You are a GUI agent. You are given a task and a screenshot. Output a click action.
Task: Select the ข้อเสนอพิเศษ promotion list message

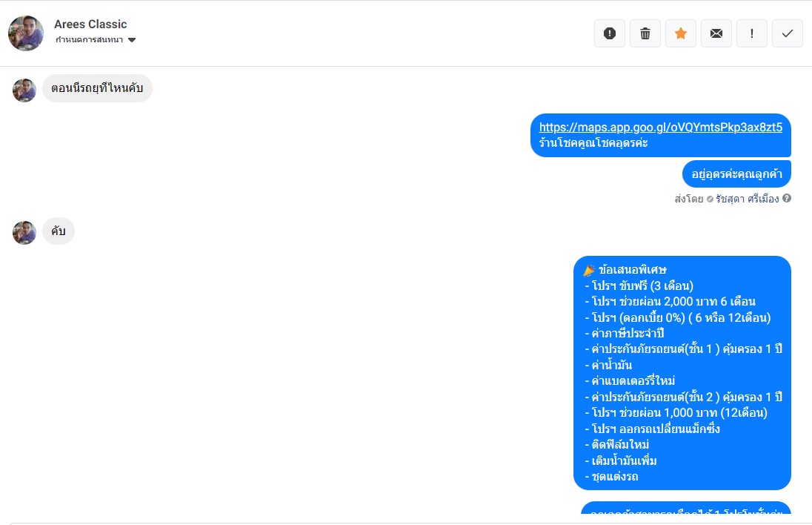tap(682, 373)
